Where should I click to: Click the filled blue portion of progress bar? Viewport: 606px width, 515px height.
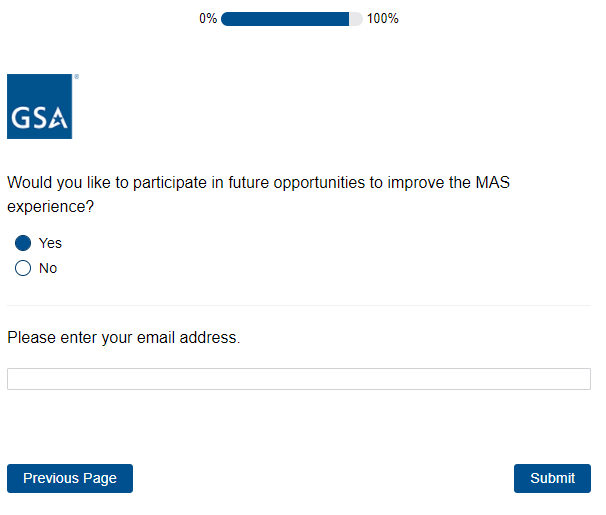point(285,19)
